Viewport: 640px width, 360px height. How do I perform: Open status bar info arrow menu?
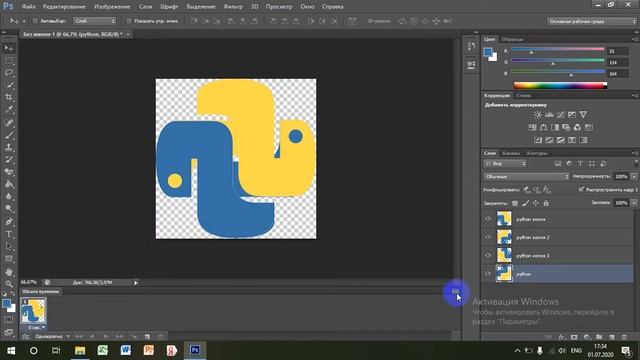tap(136, 282)
